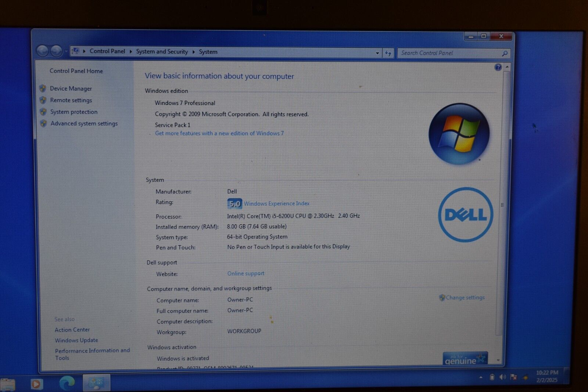The height and width of the screenshot is (392, 588).
Task: Launch Microsoft Edge from the taskbar
Action: pyautogui.click(x=67, y=384)
